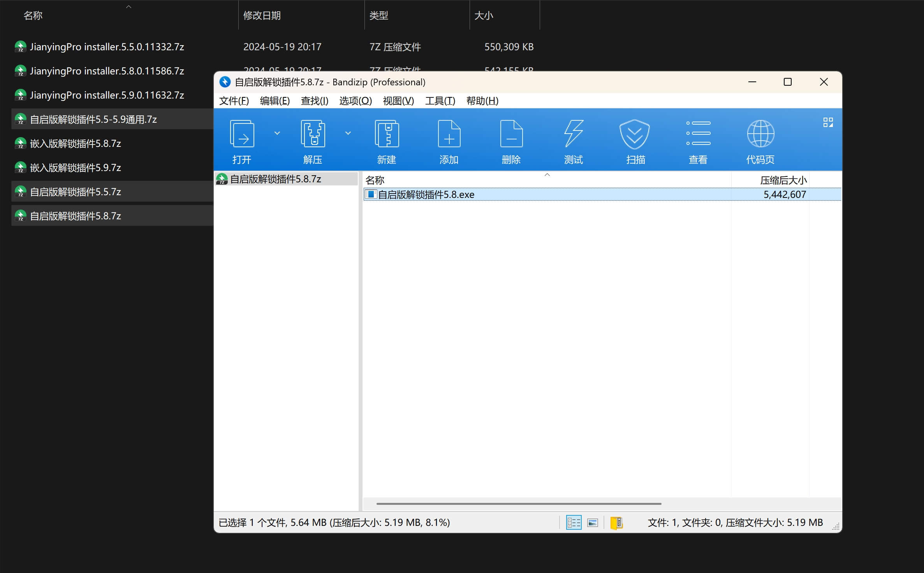Click date 2024-05-19 20:17 of first installer
This screenshot has height=573, width=924.
[x=282, y=47]
